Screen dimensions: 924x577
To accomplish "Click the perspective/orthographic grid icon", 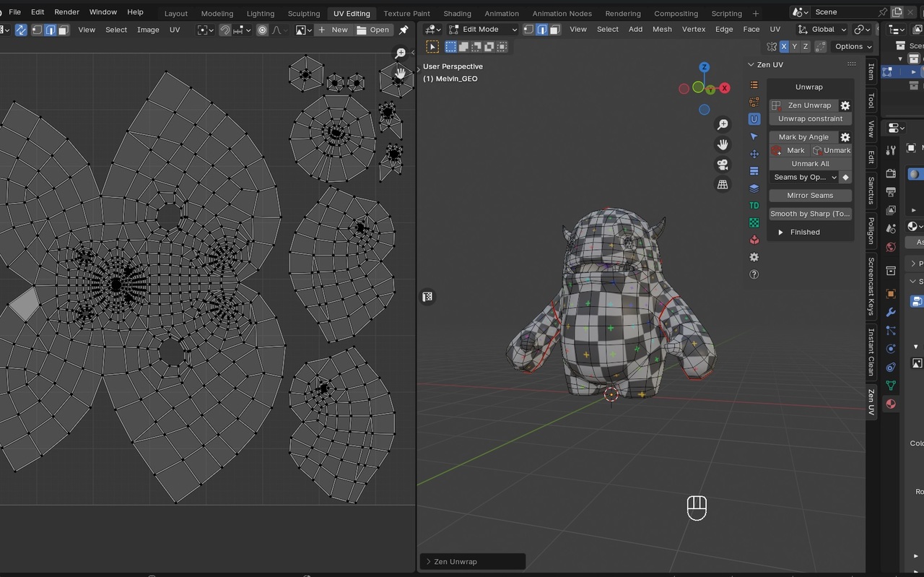I will (x=723, y=185).
